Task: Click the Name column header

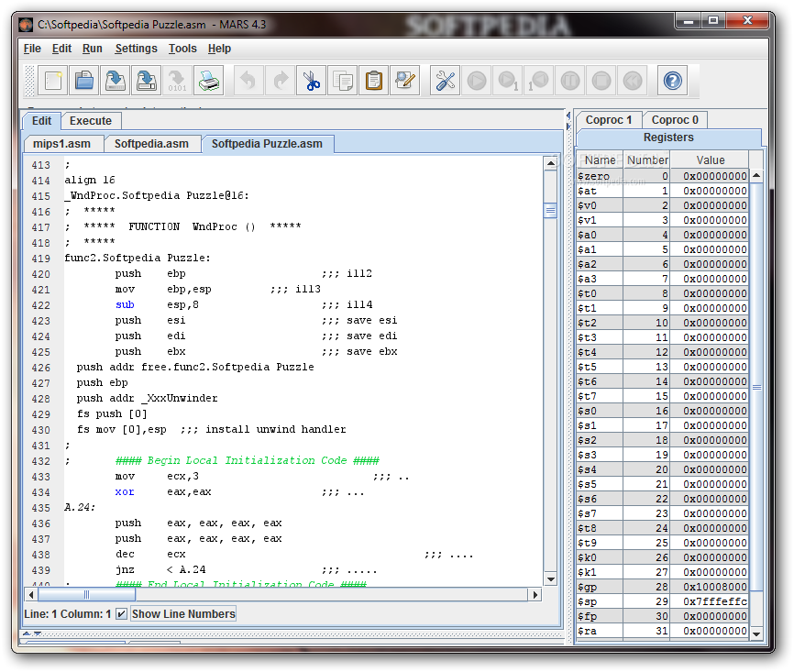Action: pos(600,160)
